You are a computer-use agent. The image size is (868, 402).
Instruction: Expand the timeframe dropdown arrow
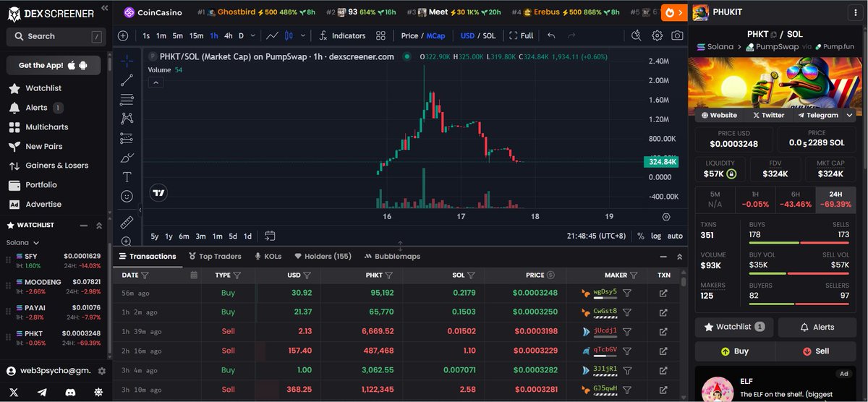[253, 35]
